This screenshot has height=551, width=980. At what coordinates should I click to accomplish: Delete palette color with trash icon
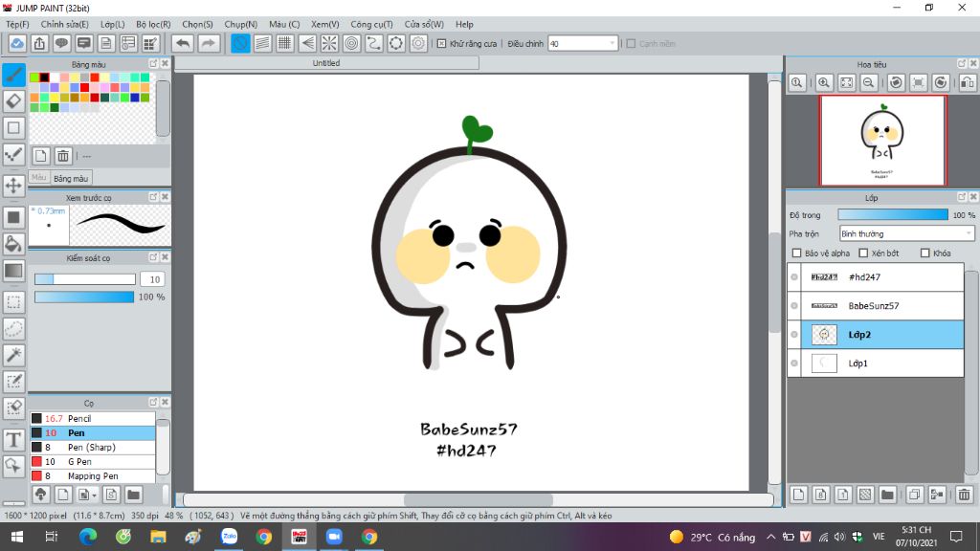63,156
